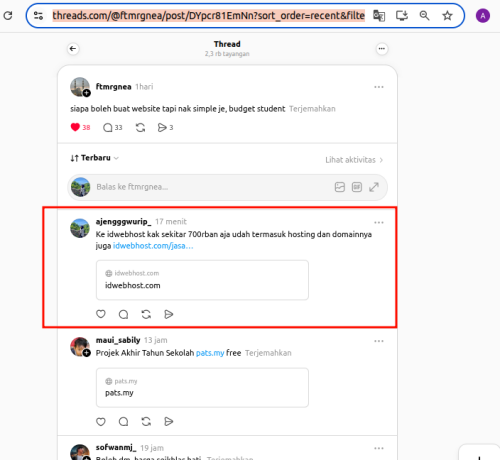Repost the ajengggwurip_ reply
Viewport: 500px width, 460px height.
point(146,314)
